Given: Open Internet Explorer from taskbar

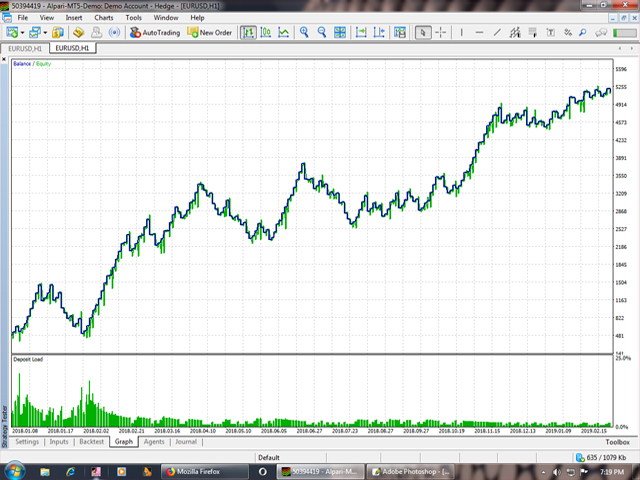Looking at the screenshot, I should 70,472.
